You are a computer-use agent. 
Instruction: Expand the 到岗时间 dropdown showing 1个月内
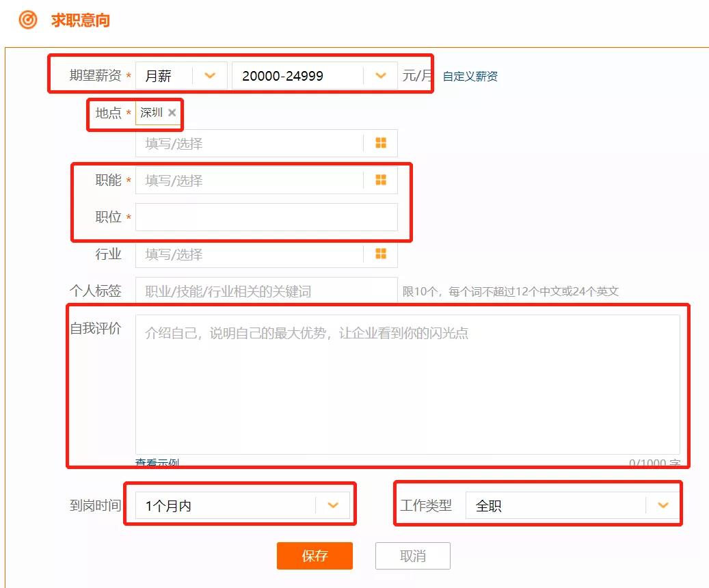point(334,505)
